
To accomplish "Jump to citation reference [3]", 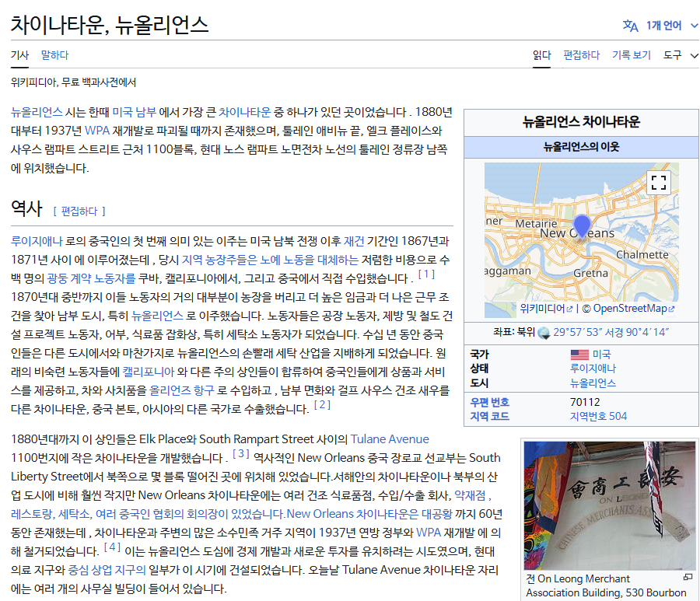I will (240, 453).
